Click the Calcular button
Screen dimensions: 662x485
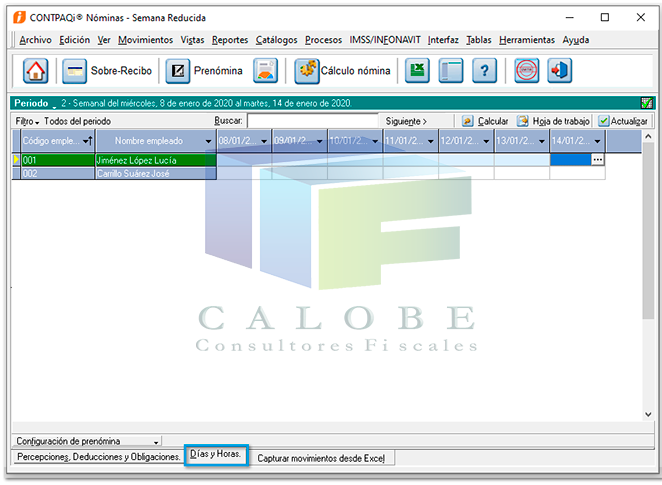click(485, 121)
